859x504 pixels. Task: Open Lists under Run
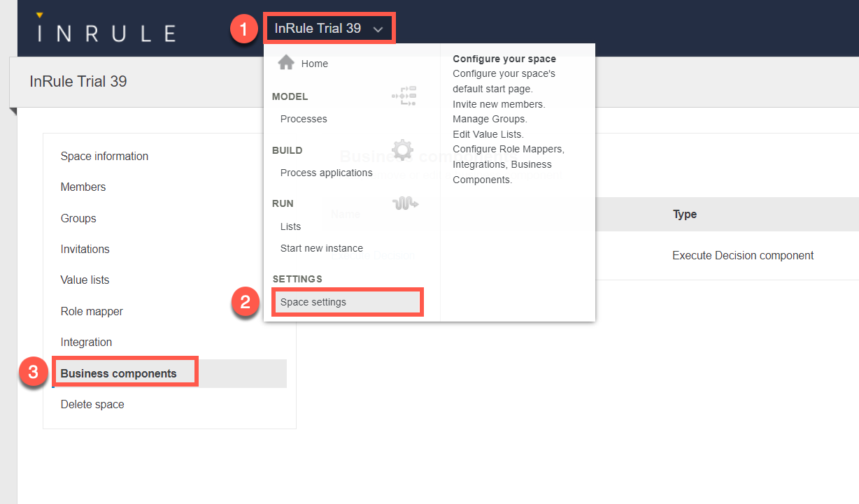coord(290,226)
